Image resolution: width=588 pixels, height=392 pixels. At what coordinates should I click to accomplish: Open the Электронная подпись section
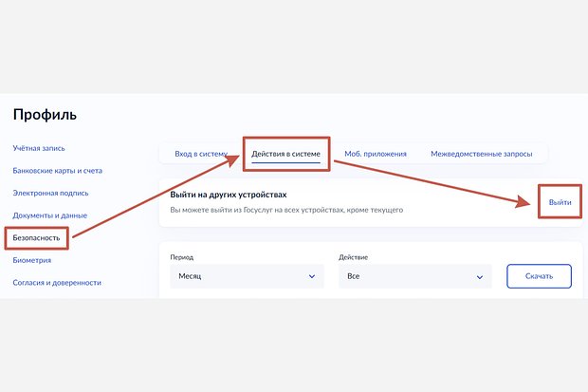point(50,193)
